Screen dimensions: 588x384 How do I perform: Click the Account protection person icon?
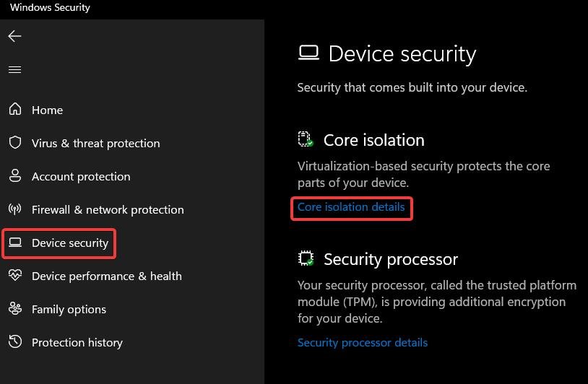click(x=15, y=175)
